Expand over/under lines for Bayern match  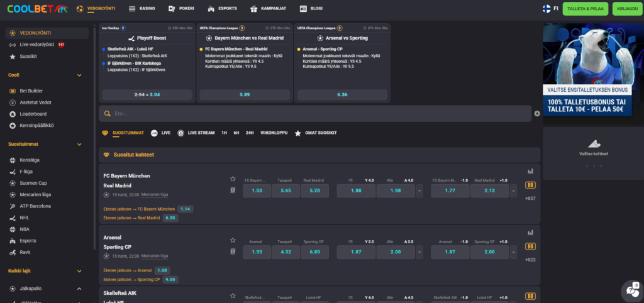(419, 190)
